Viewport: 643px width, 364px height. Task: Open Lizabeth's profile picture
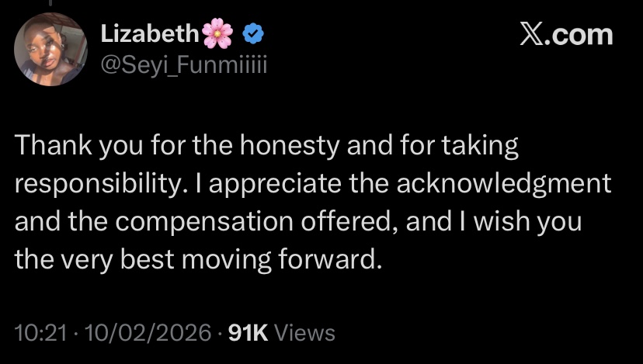[x=50, y=49]
